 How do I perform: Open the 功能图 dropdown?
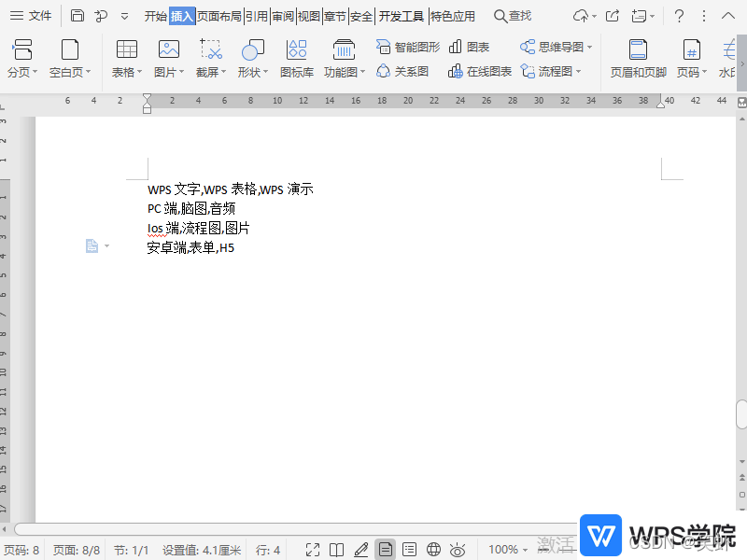pos(344,59)
